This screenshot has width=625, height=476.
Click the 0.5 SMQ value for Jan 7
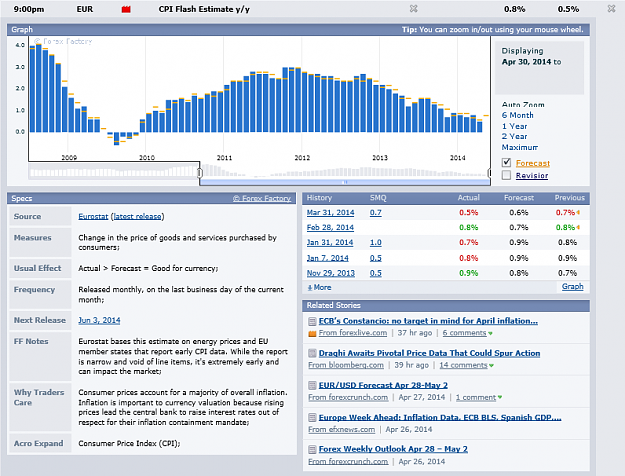click(x=375, y=258)
